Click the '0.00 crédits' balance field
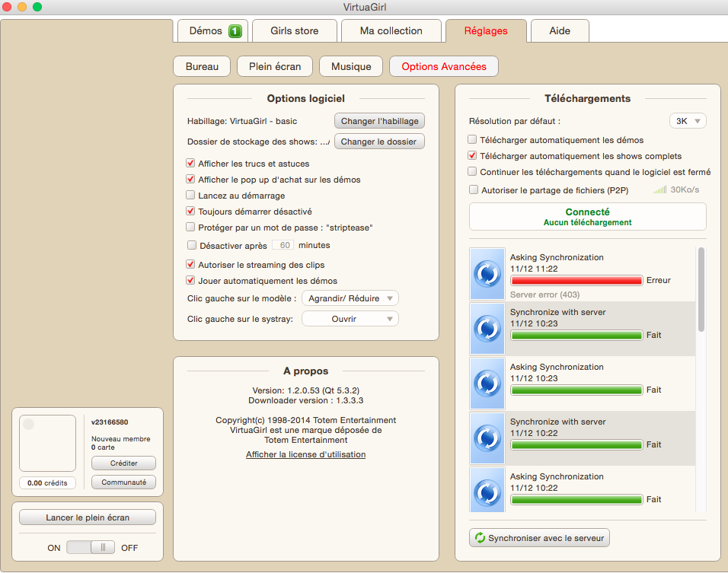This screenshot has height=573, width=728. (x=47, y=483)
